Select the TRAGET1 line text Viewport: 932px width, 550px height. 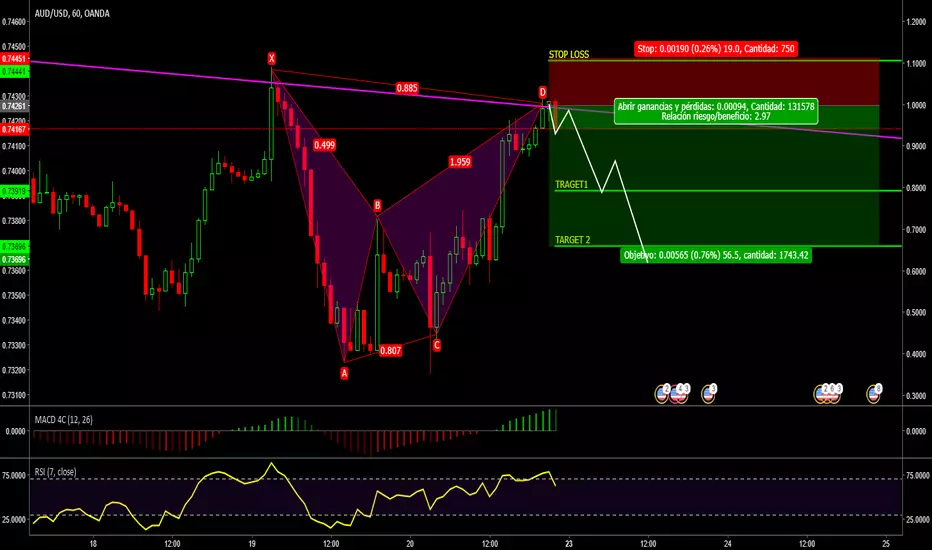[571, 185]
